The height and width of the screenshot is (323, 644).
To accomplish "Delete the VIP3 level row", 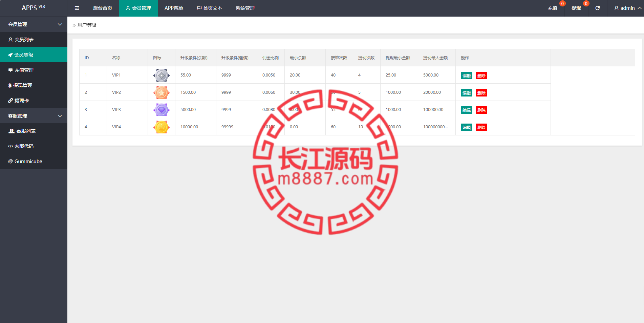I will (x=481, y=110).
